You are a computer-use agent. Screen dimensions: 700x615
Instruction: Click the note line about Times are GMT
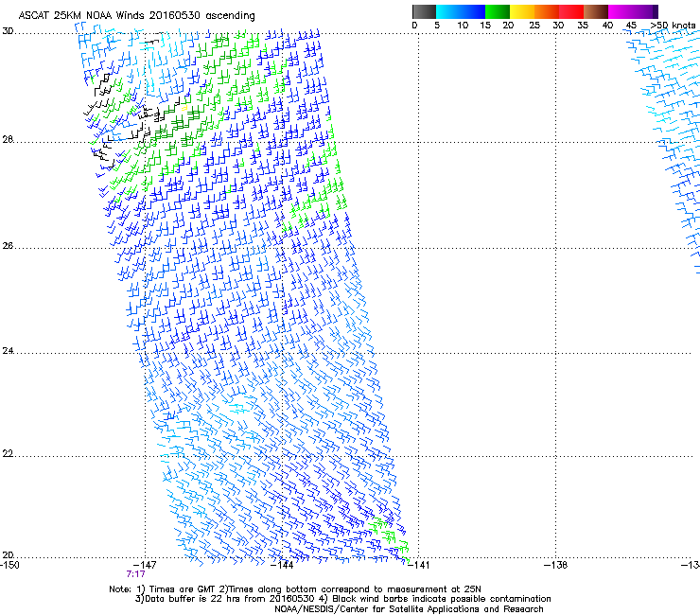point(295,589)
